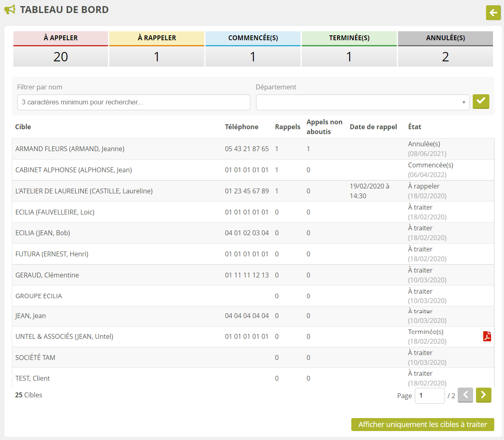Viewport: 504px width, 440px height.
Task: Open the TERMINÉE(S) status tile
Action: point(349,49)
